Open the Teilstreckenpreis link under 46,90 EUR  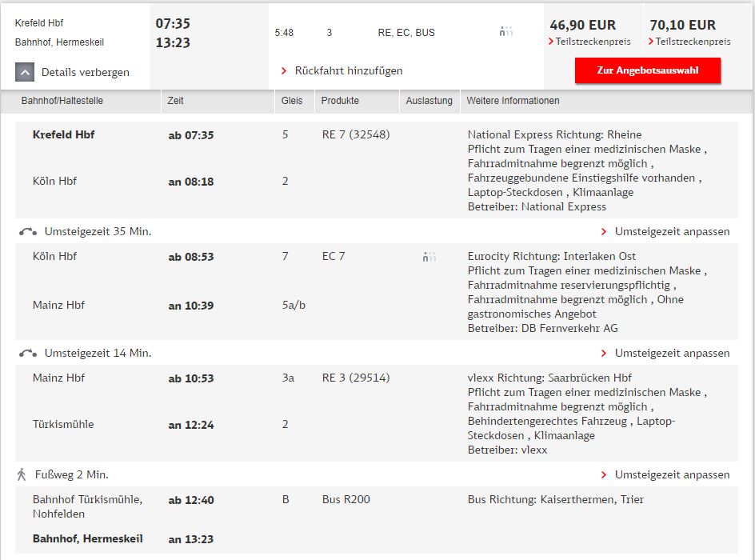[593, 42]
